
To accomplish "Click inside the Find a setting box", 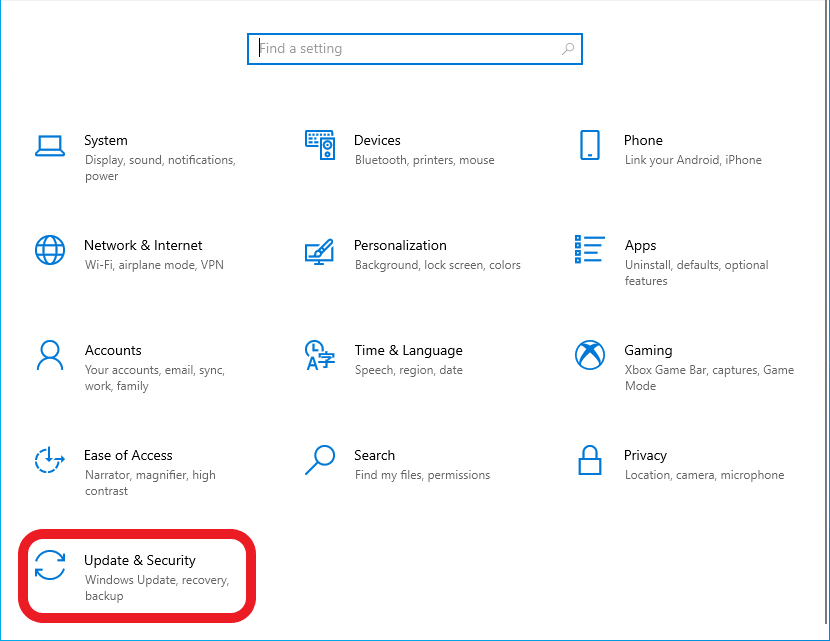I will click(415, 49).
